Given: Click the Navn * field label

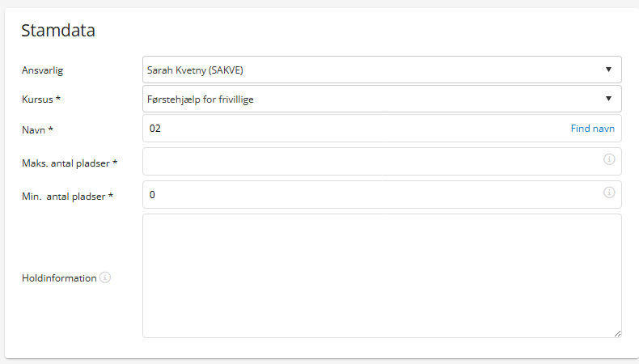Looking at the screenshot, I should [37, 130].
